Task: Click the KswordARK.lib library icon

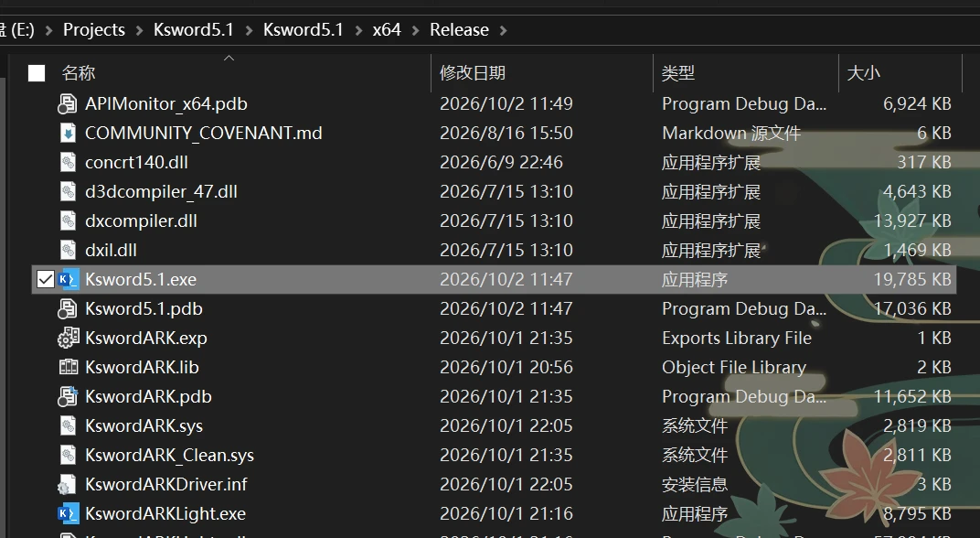Action: [x=69, y=367]
